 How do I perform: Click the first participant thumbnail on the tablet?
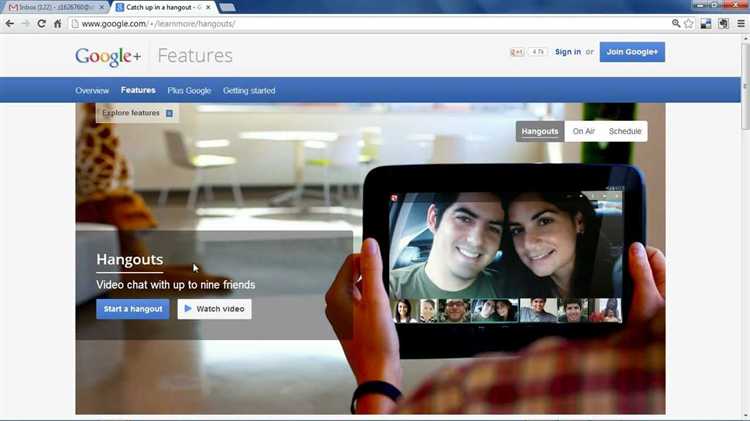(x=405, y=310)
